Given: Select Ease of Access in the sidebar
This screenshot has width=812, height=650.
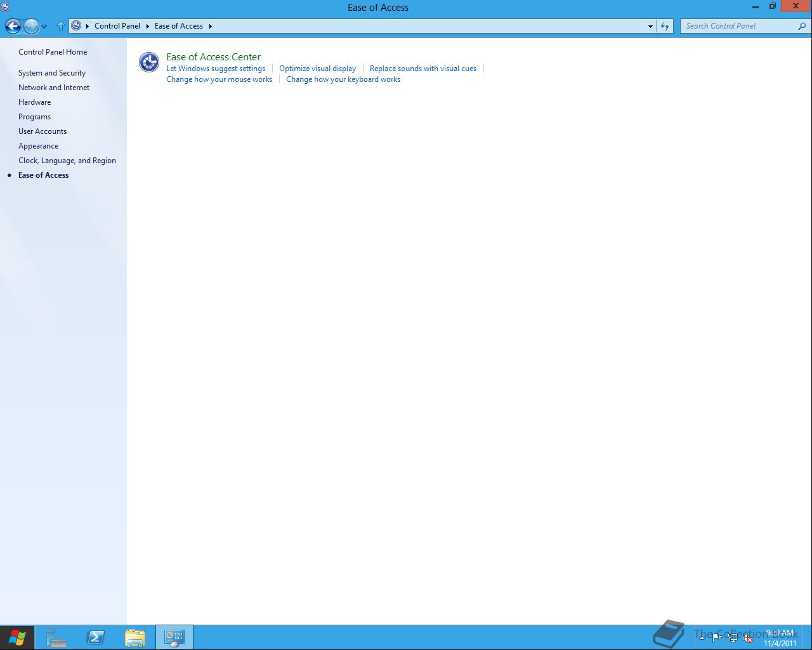Looking at the screenshot, I should coord(43,175).
